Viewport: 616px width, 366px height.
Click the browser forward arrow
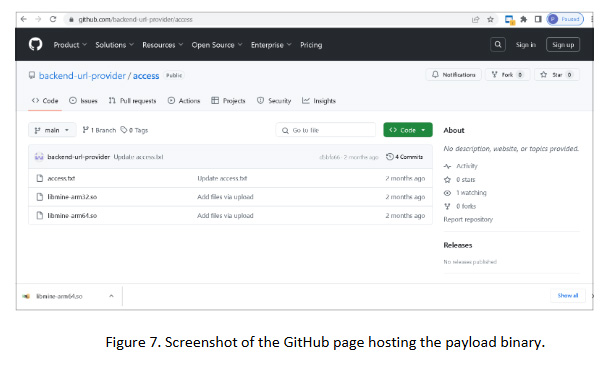pos(38,19)
